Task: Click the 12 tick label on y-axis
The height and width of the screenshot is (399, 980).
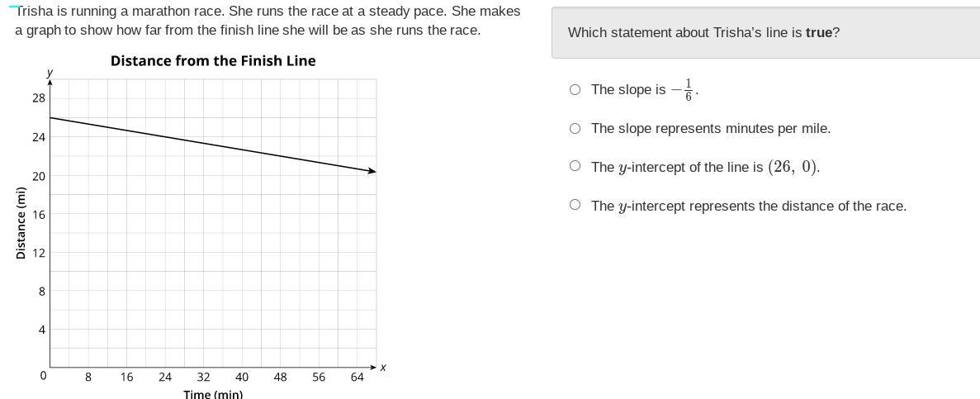Action: pyautogui.click(x=39, y=253)
